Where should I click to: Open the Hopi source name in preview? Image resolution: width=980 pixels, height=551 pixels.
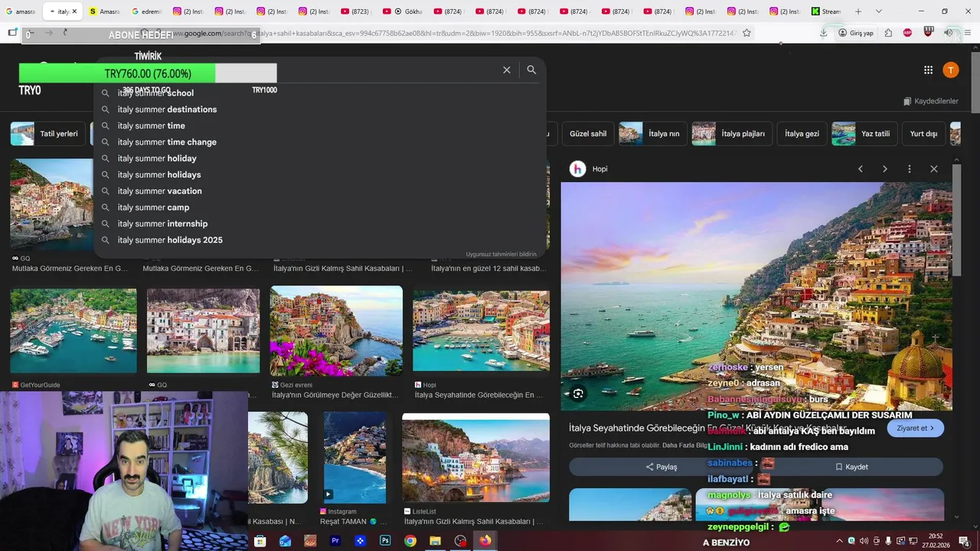(600, 169)
